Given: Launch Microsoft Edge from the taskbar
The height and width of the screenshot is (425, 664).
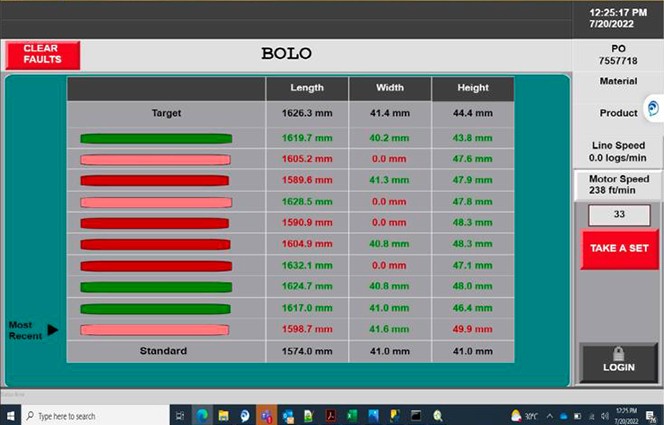Looking at the screenshot, I should point(202,415).
